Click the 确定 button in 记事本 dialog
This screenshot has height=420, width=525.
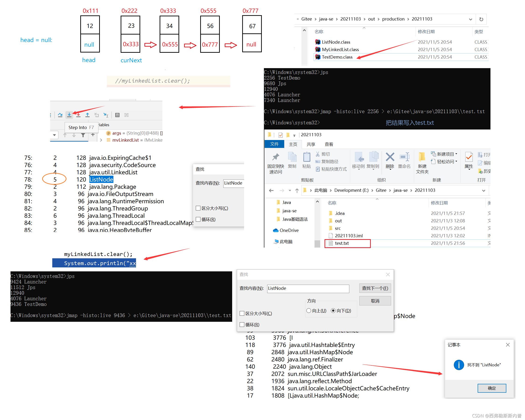(492, 388)
